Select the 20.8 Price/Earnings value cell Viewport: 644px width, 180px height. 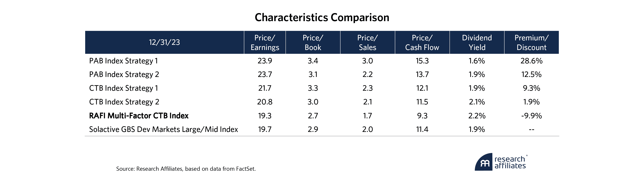point(265,102)
